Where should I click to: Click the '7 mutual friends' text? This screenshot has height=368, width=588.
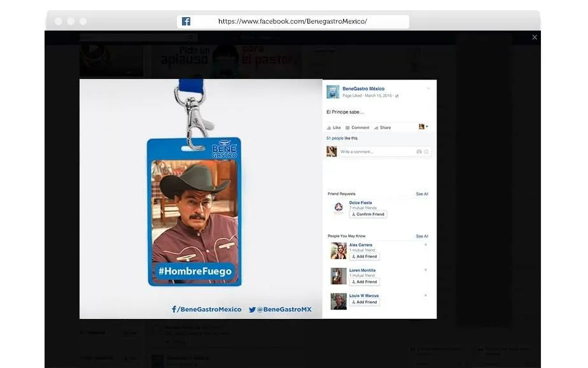pyautogui.click(x=363, y=208)
